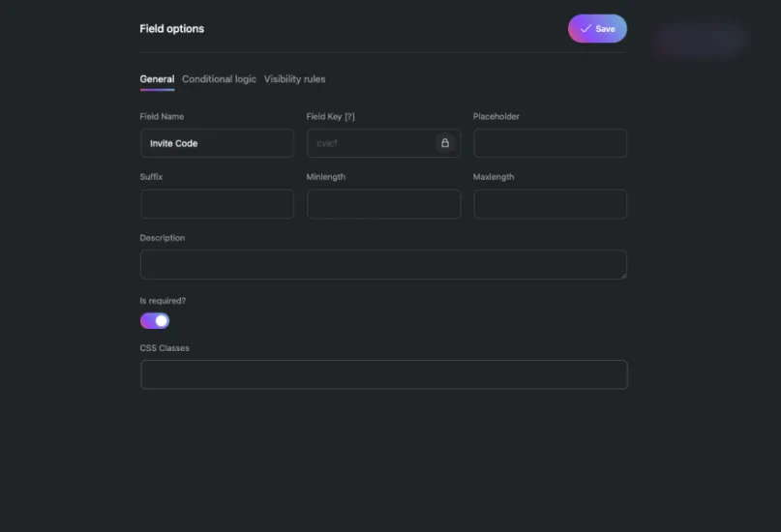This screenshot has height=532, width=781.
Task: Click the [?] help hint beside Field Key
Action: click(349, 116)
